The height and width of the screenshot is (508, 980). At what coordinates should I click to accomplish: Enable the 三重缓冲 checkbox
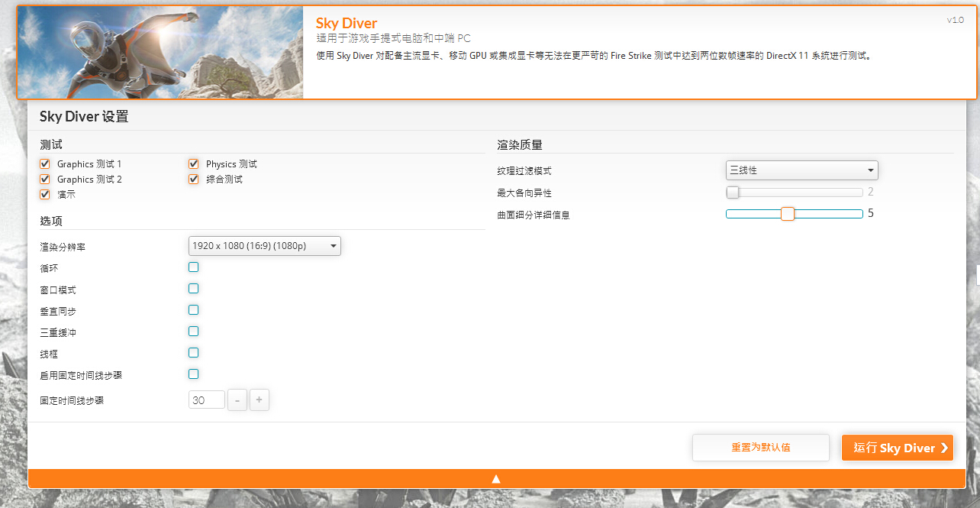click(194, 332)
